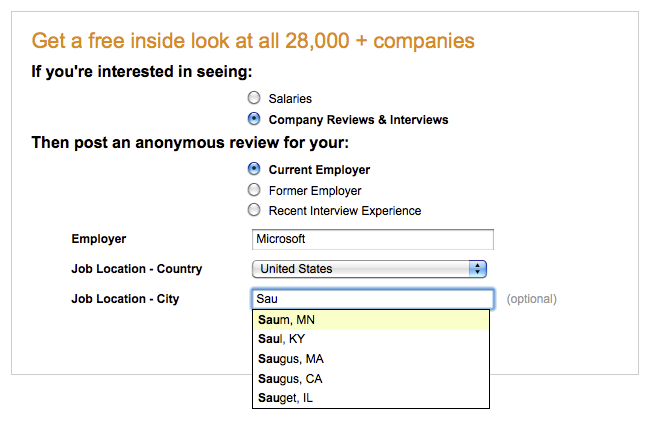Screen dimensions: 654x427
Task: Pick Saul, KY from the suggestions
Action: point(371,339)
